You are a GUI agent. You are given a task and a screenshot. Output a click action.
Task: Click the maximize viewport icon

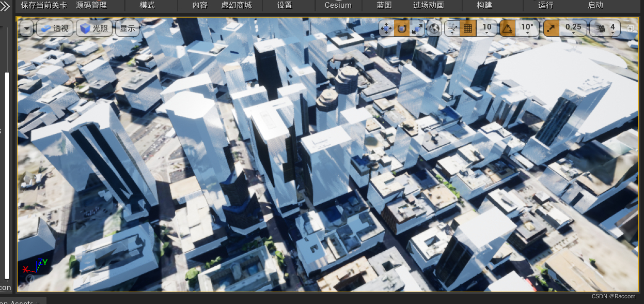tap(630, 28)
